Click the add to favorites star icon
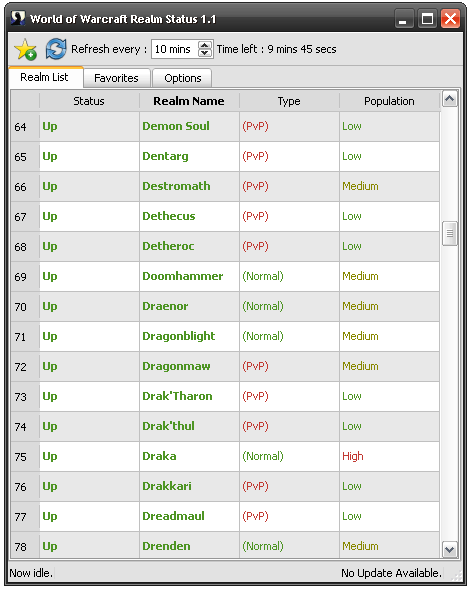470x589 pixels. click(x=25, y=49)
